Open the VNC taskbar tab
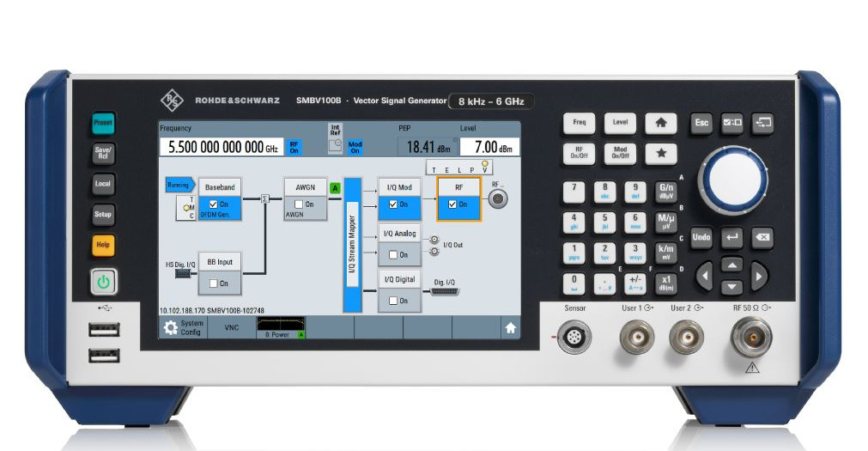Image resolution: width=868 pixels, height=451 pixels. tap(232, 327)
